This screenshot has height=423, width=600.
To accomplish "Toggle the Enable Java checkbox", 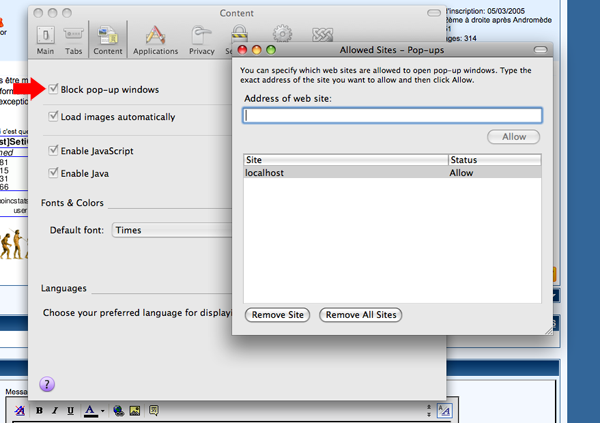I will pyautogui.click(x=54, y=173).
